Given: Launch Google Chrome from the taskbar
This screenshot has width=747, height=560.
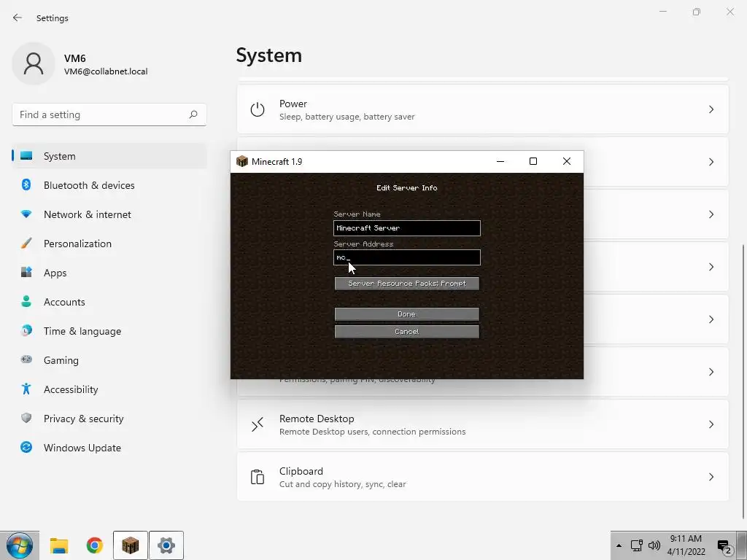Looking at the screenshot, I should 95,545.
